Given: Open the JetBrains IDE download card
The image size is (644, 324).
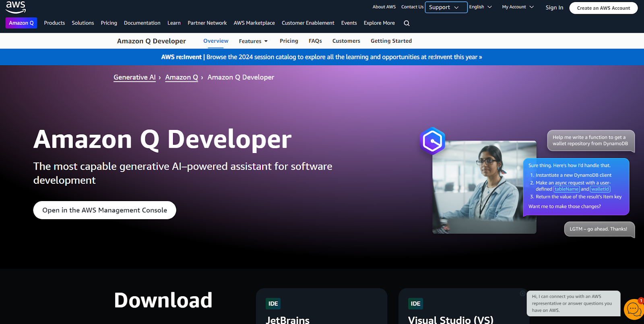Looking at the screenshot, I should [322, 306].
